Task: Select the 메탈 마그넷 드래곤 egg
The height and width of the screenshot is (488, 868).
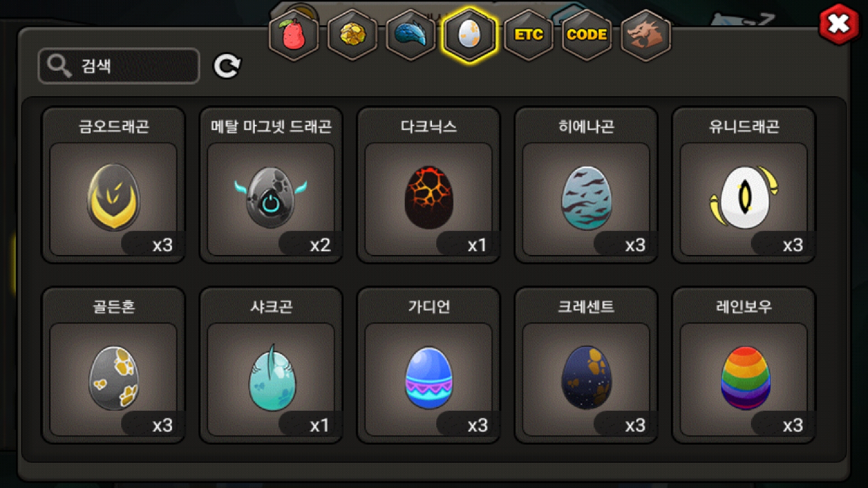Action: [x=271, y=185]
